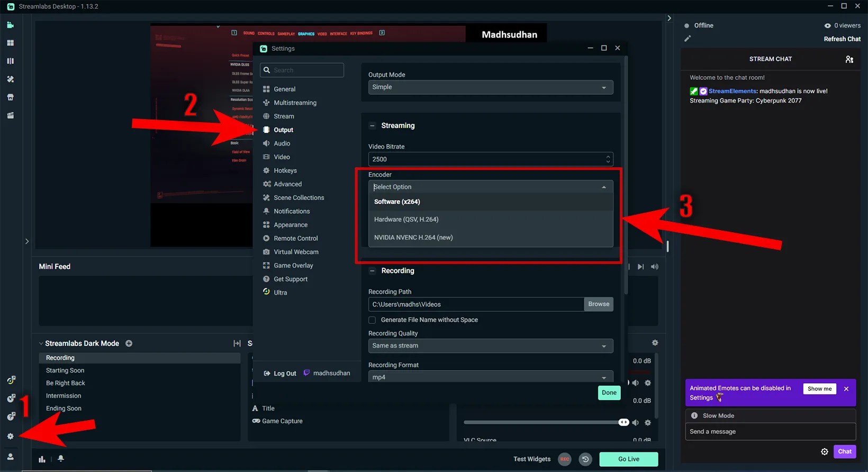The width and height of the screenshot is (868, 472).
Task: Click Refresh Chat link
Action: pos(842,39)
